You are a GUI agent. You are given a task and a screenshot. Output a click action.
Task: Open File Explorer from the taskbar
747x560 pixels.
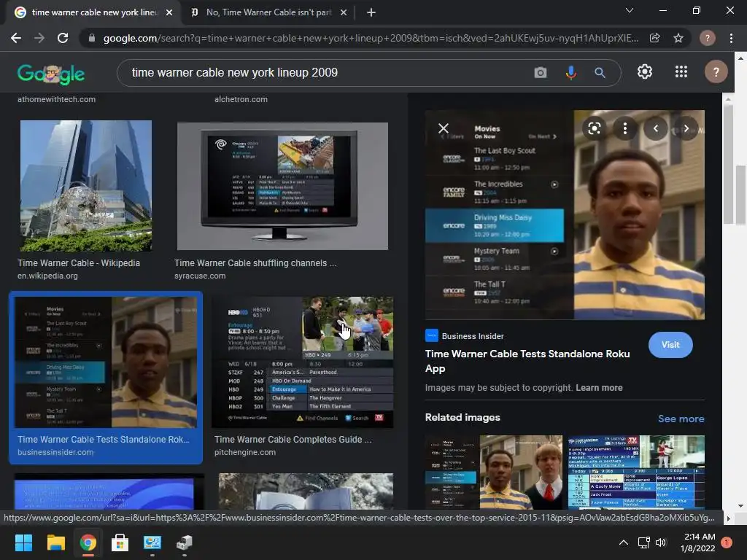[55, 542]
